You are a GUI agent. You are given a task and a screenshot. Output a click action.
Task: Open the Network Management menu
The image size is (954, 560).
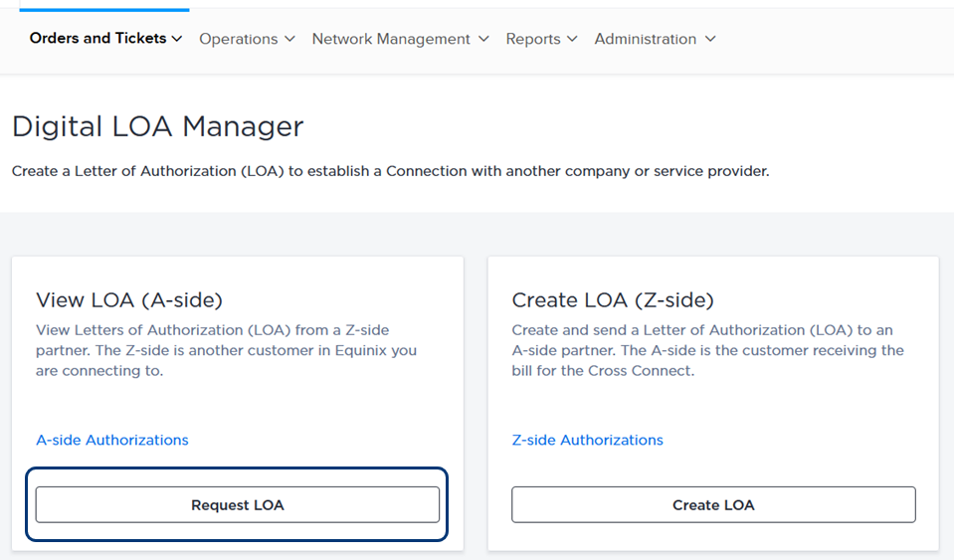pyautogui.click(x=400, y=39)
